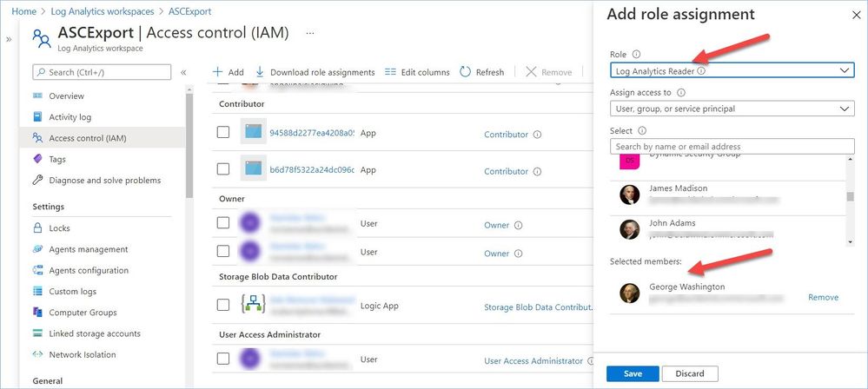
Task: Collapse the sidebar with double chevron
Action: (183, 72)
